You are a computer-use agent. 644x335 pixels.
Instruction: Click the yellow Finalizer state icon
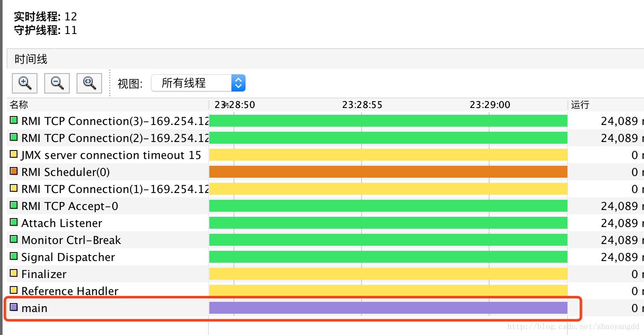pos(14,273)
